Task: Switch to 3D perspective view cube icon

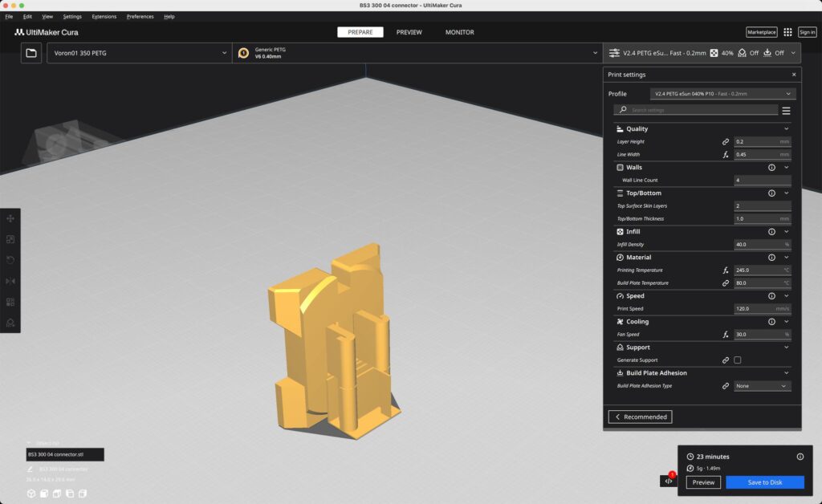Action: coord(31,494)
